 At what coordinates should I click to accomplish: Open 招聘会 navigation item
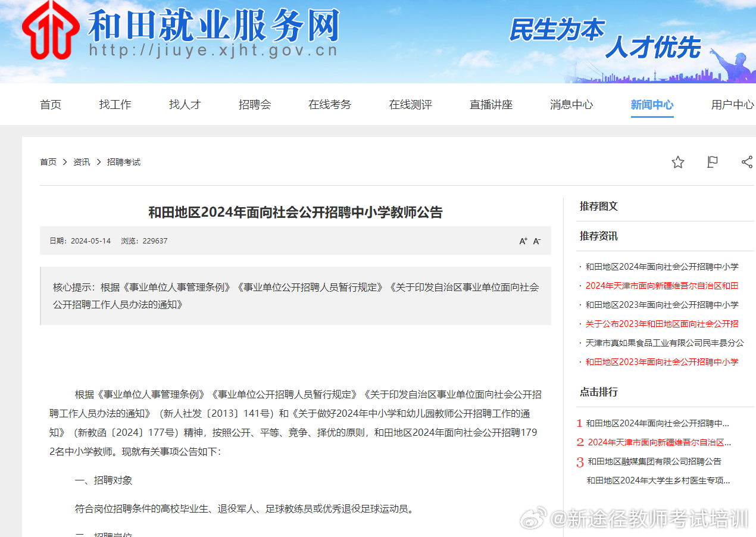(255, 105)
